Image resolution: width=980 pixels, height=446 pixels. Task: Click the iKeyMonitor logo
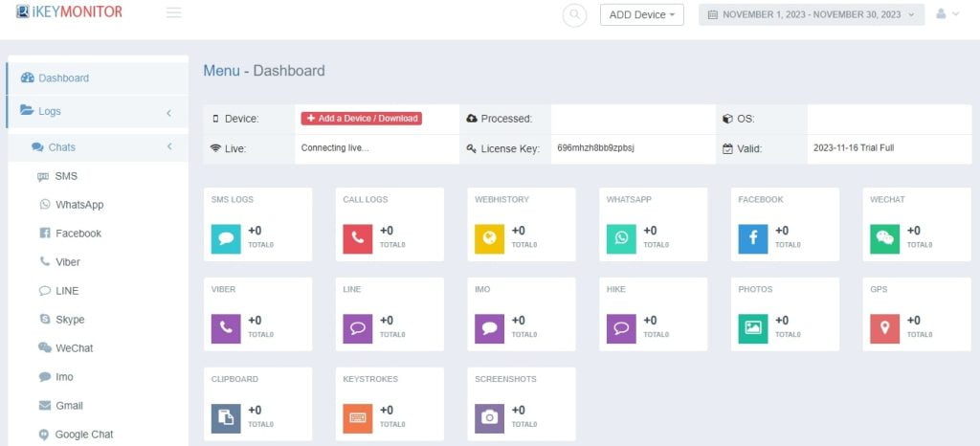coord(69,11)
